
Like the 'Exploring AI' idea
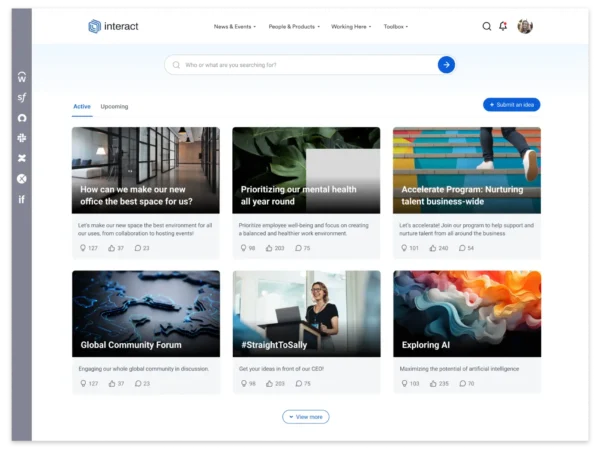pyautogui.click(x=431, y=383)
